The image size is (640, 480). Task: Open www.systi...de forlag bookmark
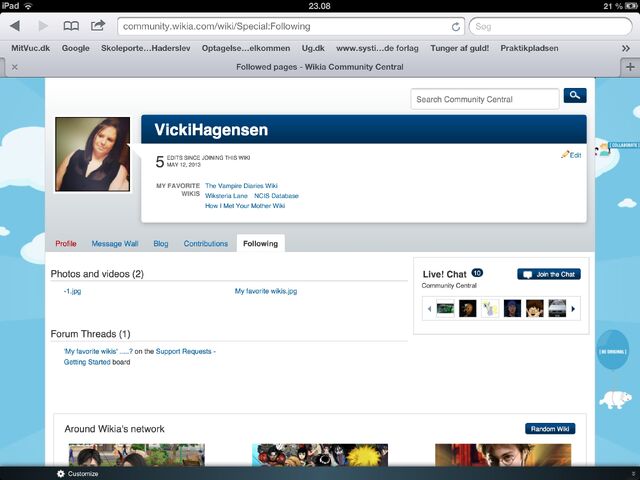point(377,48)
